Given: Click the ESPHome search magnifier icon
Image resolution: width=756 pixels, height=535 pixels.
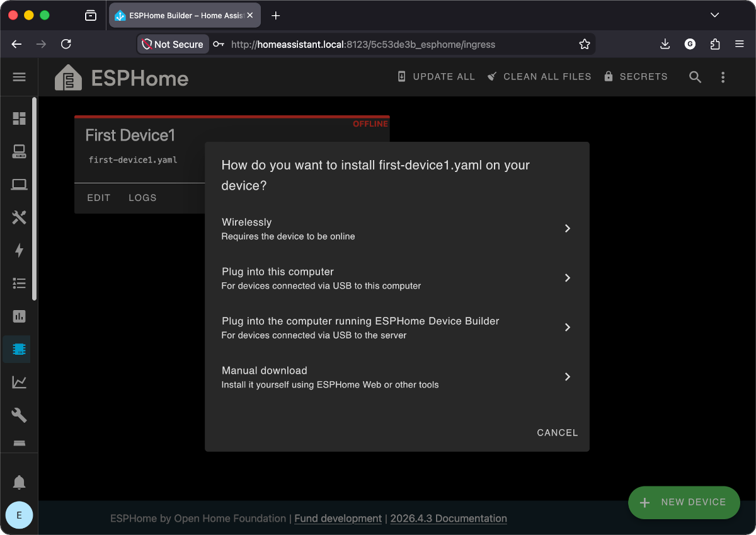Looking at the screenshot, I should coord(695,77).
